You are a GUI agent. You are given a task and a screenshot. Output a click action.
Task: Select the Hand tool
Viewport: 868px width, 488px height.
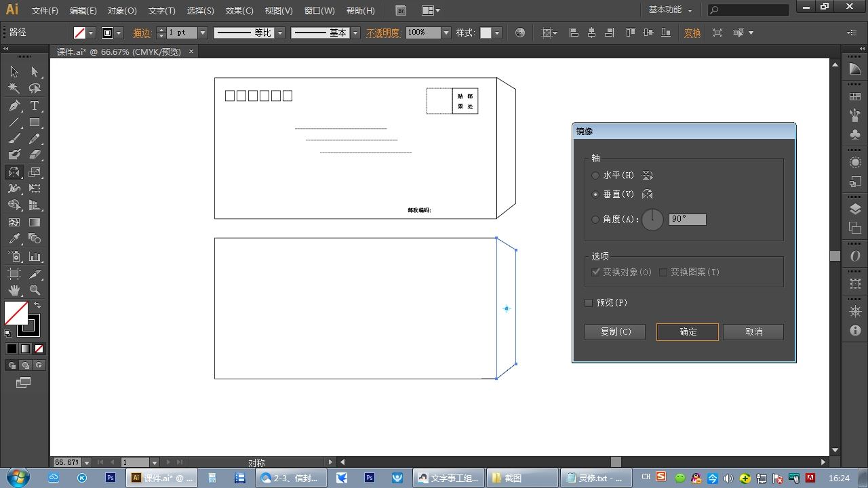14,290
